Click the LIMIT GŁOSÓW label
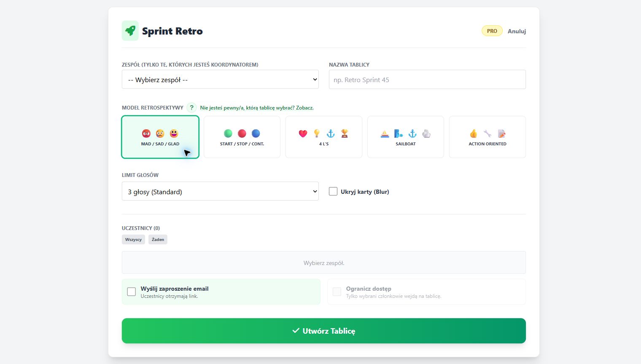 pos(140,175)
